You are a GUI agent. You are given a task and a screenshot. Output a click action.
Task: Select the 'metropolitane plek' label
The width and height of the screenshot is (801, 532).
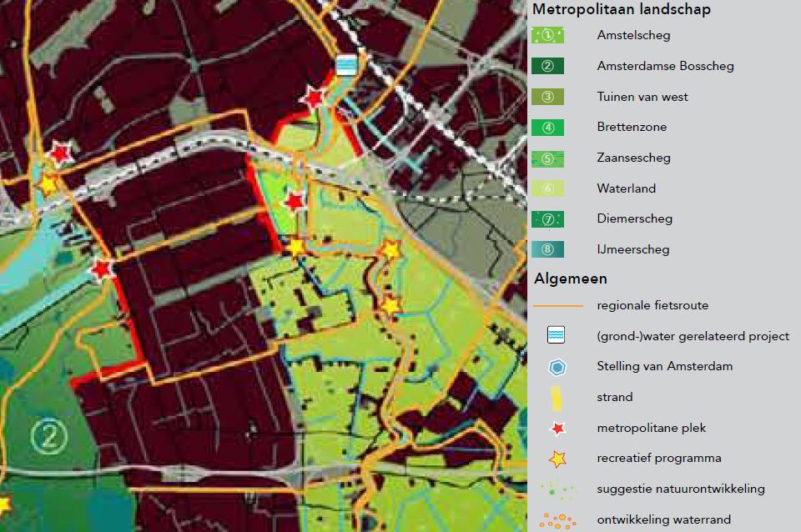[x=652, y=428]
